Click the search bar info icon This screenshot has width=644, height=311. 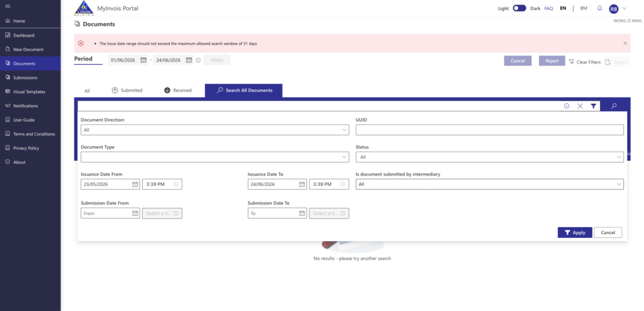coord(567,106)
